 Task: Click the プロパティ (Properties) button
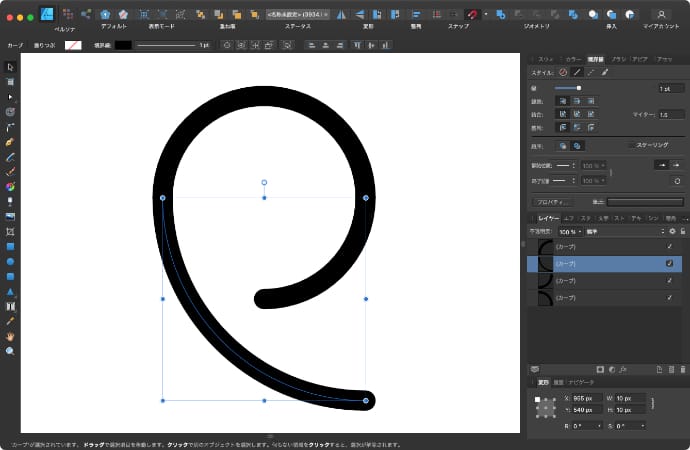[553, 202]
